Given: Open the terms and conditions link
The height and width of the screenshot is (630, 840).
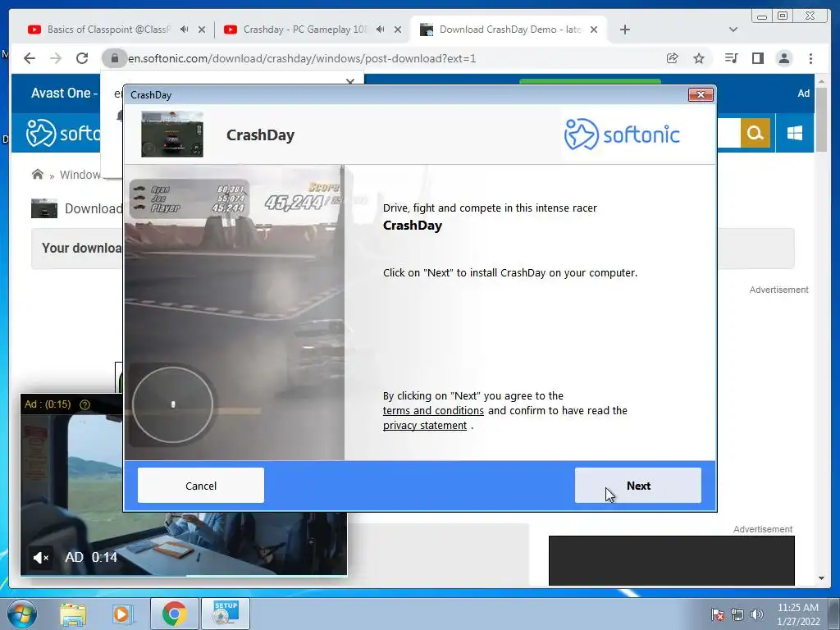Looking at the screenshot, I should click(433, 410).
